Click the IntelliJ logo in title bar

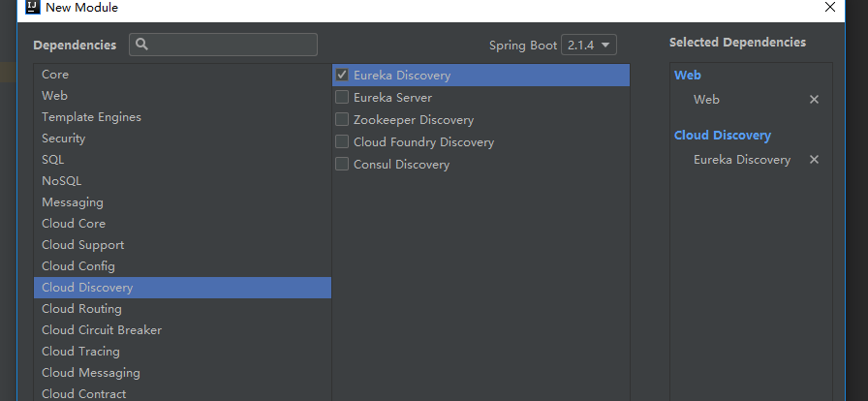pyautogui.click(x=33, y=7)
